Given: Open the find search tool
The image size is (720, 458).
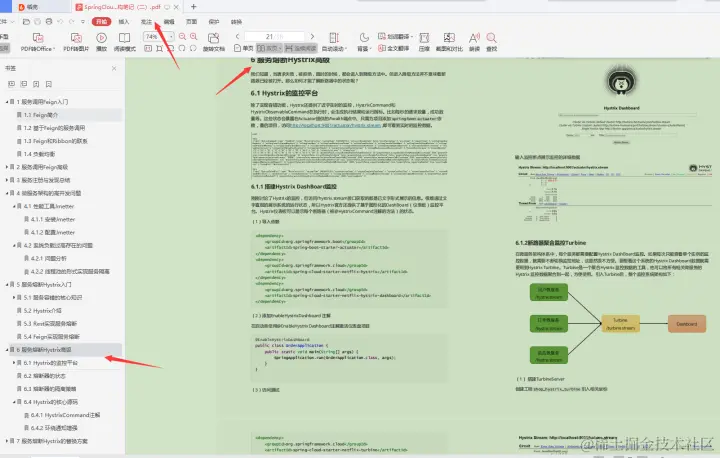Looking at the screenshot, I should click(x=491, y=42).
